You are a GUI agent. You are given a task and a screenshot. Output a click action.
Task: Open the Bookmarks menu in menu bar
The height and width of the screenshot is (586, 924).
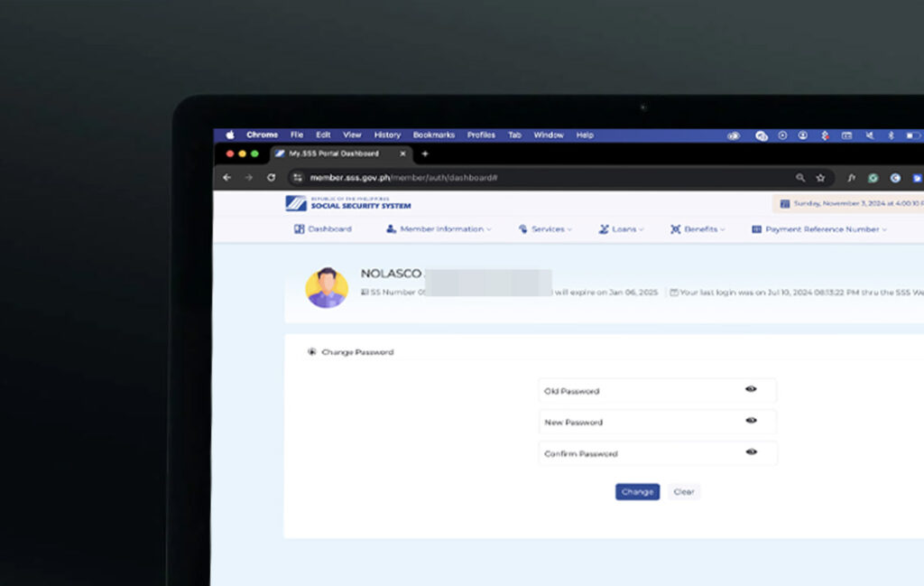(x=434, y=135)
